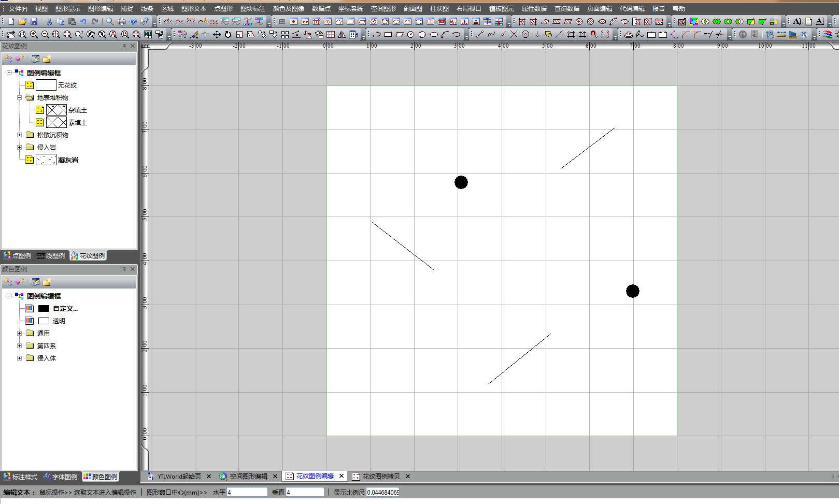Click the zoom in magnifier icon
The image size is (839, 504).
(34, 34)
